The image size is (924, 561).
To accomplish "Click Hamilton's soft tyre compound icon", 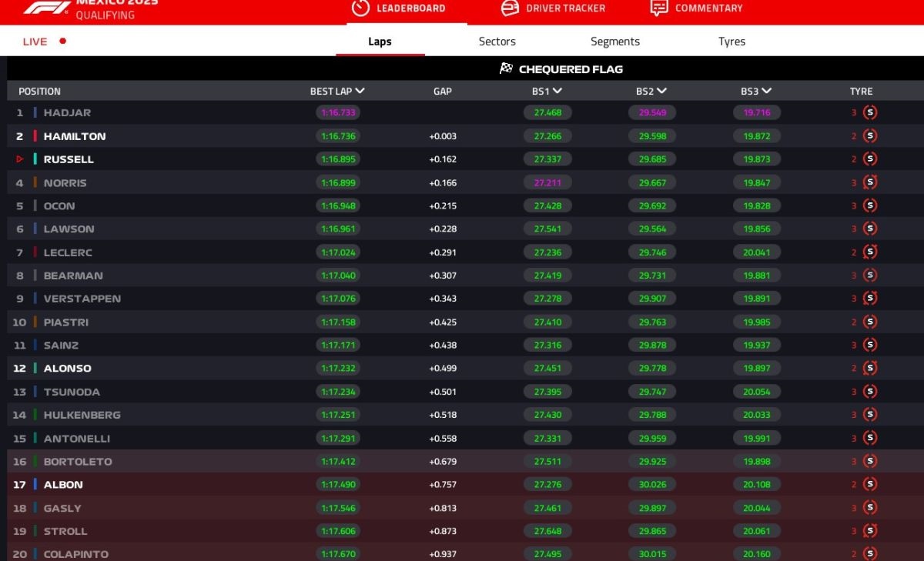I will [870, 136].
